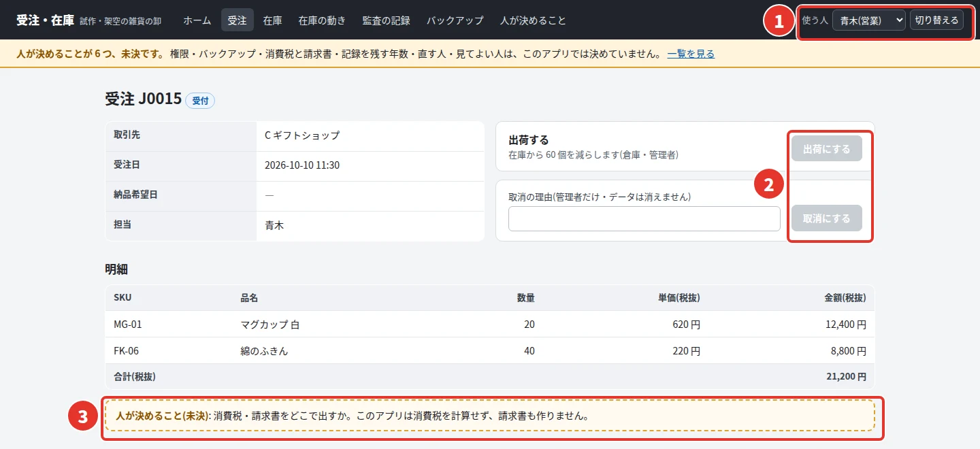Click the 出荷する panel heading
Viewport: 980px width, 449px height.
click(x=529, y=140)
